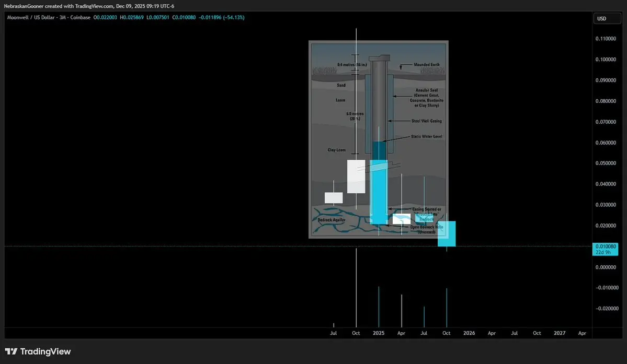Click the close value C0.010080
Viewport: 627px width, 364px height.
184,18
